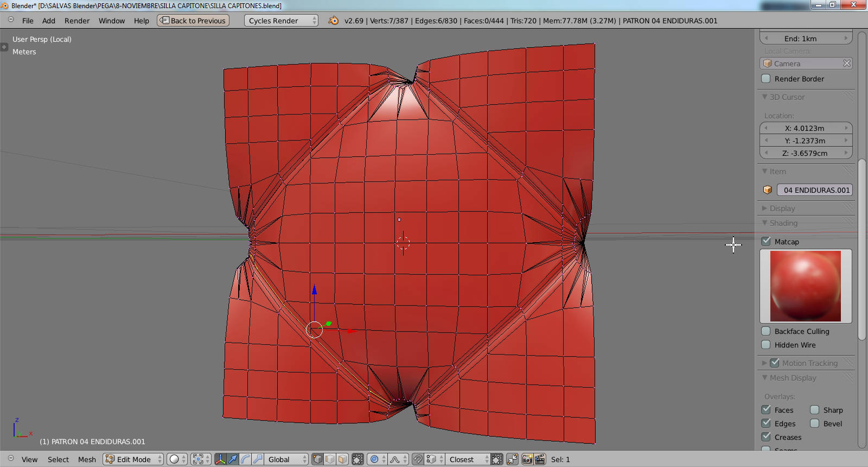Open the Render menu
This screenshot has height=467, width=868.
76,21
